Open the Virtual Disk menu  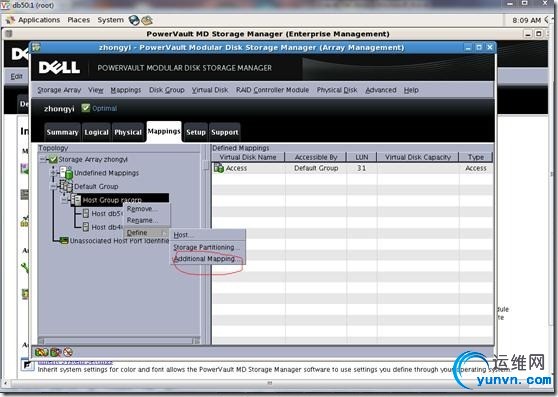210,90
